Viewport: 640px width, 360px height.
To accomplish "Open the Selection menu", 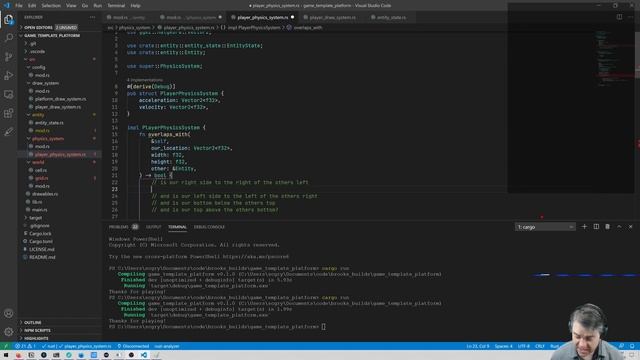I will click(51, 6).
